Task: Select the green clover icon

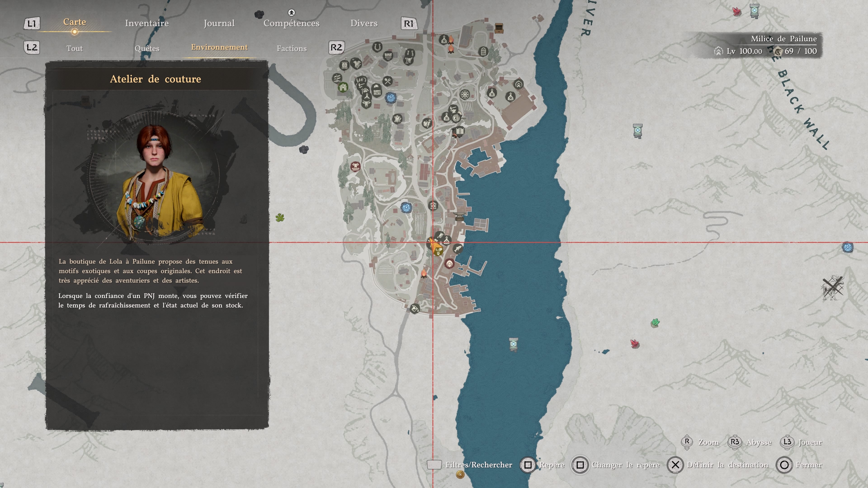Action: [280, 218]
